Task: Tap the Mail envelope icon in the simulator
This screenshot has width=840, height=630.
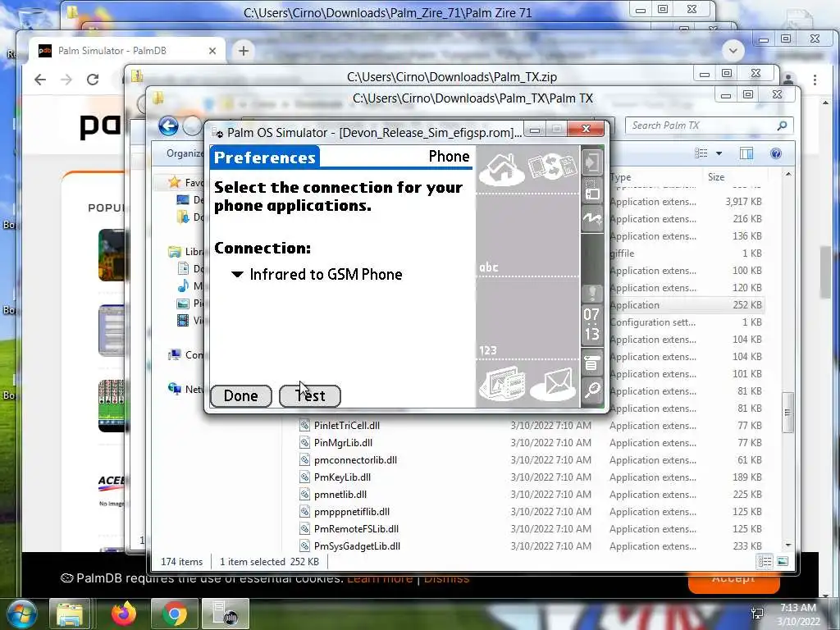Action: pyautogui.click(x=554, y=385)
